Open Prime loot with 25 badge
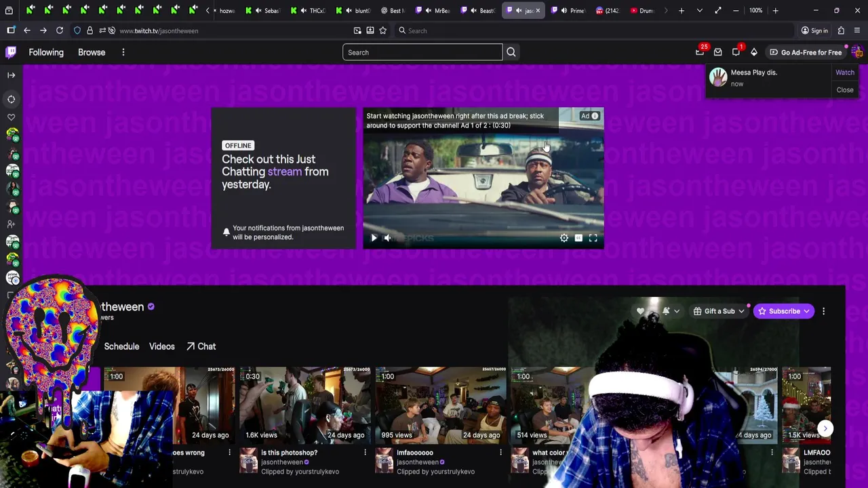The height and width of the screenshot is (488, 868). [700, 52]
